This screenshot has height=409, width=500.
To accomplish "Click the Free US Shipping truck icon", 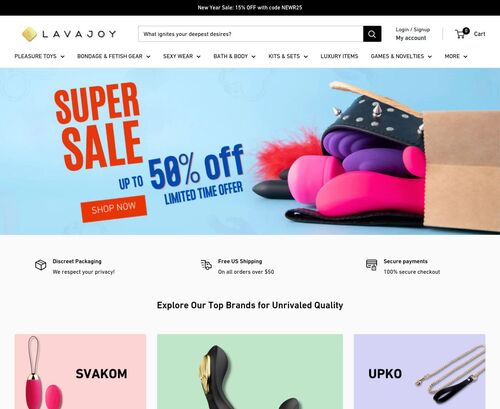I will (x=206, y=265).
